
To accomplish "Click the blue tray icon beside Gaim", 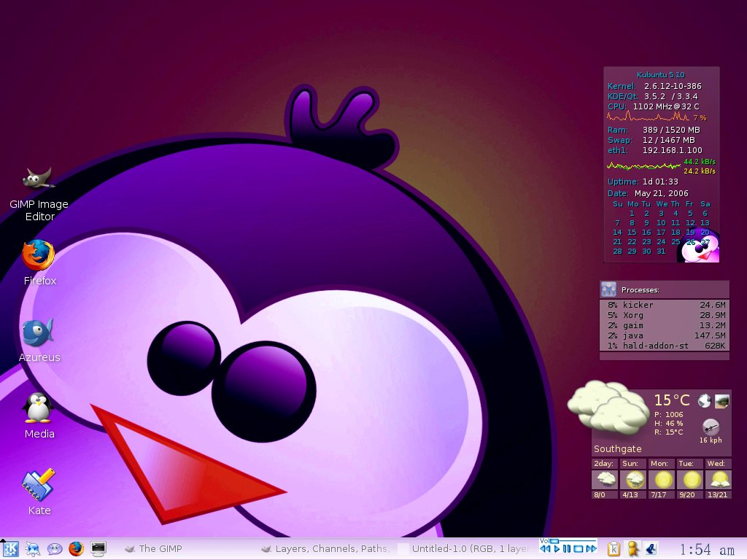I will click(651, 549).
